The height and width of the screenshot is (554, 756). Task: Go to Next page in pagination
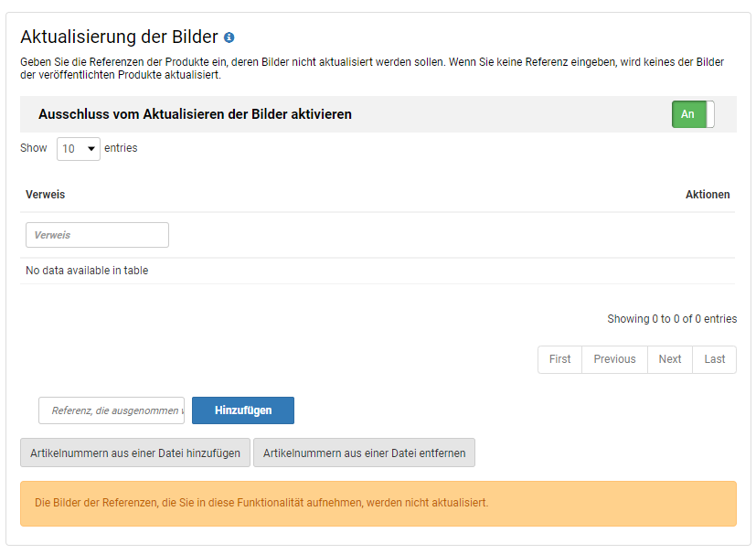point(670,359)
